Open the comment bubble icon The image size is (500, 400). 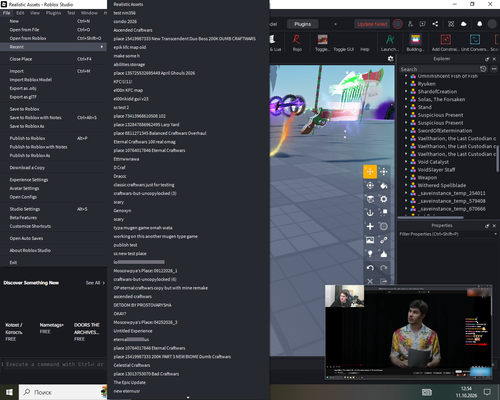pyautogui.click(x=423, y=24)
